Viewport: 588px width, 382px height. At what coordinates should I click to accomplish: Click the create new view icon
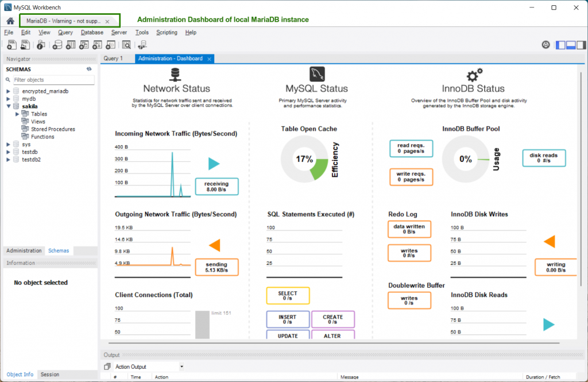[x=84, y=45]
